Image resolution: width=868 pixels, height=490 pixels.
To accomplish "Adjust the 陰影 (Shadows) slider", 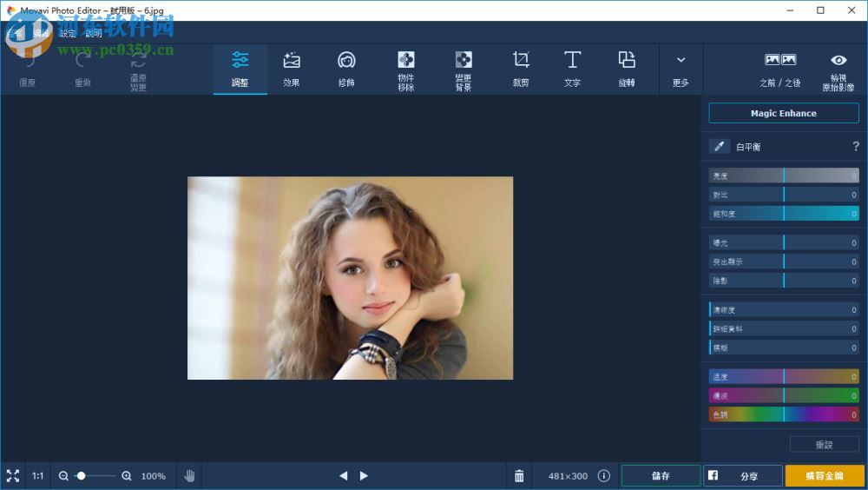I will 784,281.
